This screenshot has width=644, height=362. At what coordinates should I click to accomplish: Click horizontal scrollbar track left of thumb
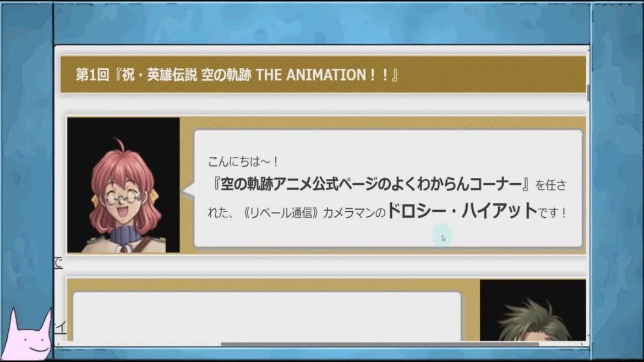[141, 344]
